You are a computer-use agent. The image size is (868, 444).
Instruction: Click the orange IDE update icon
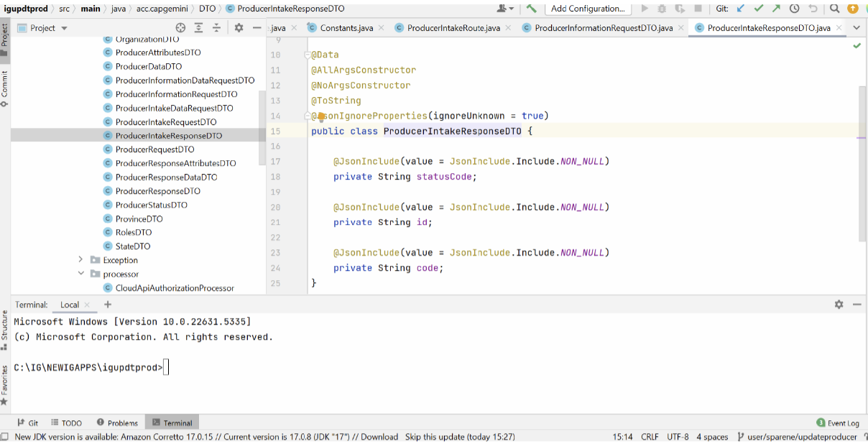(x=853, y=9)
